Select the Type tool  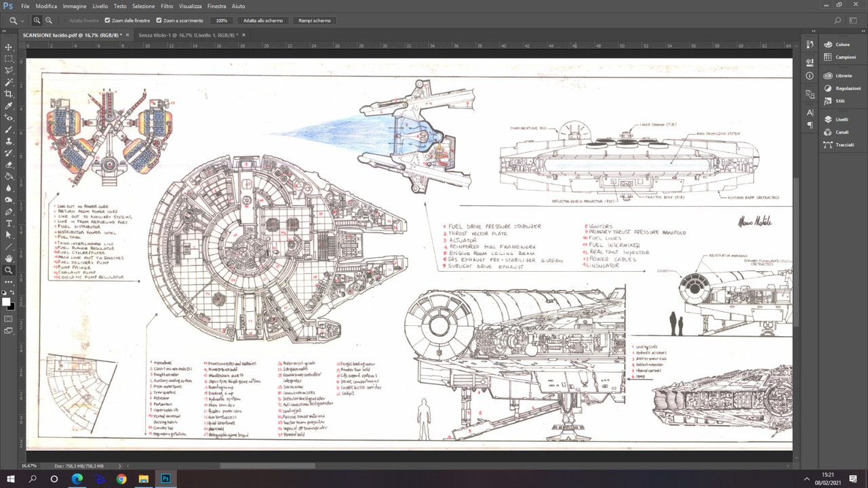9,223
